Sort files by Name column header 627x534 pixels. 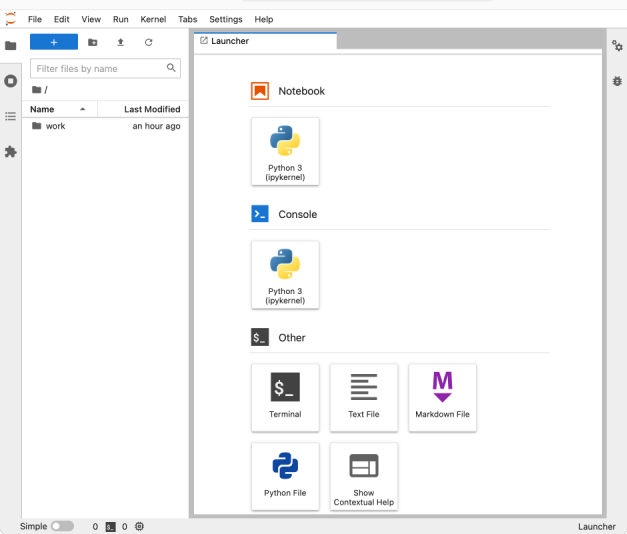click(60, 109)
